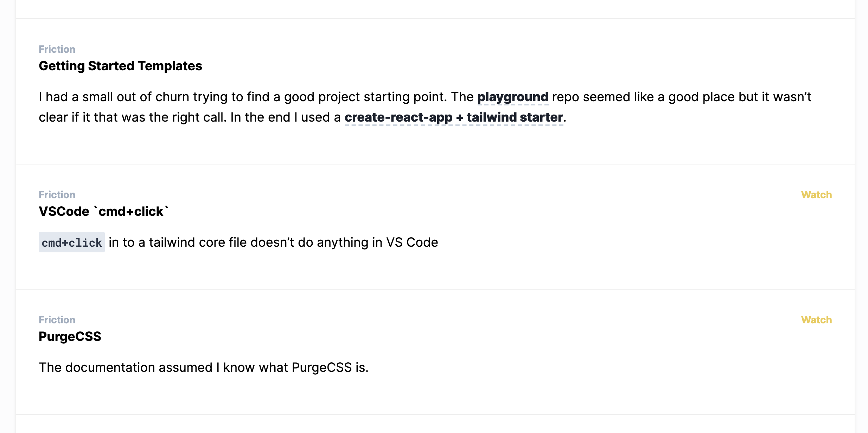Open the create-react-app + tailwind starter link
The image size is (868, 433).
tap(454, 117)
